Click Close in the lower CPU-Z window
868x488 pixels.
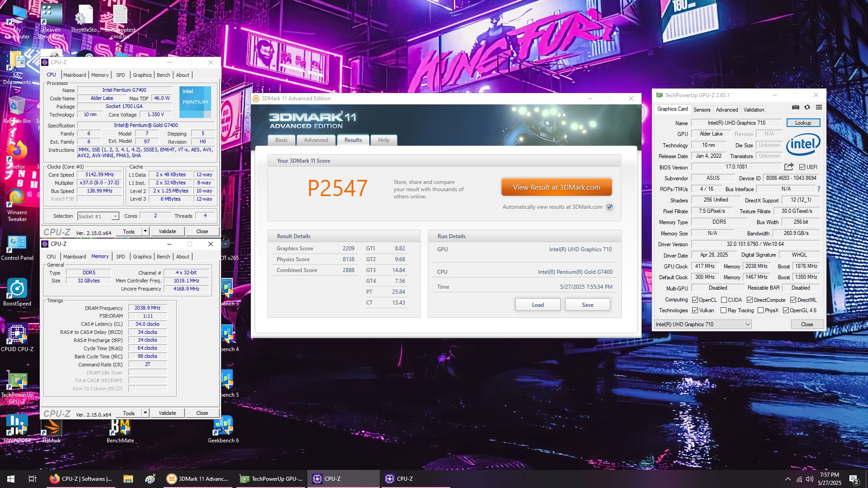tap(202, 413)
